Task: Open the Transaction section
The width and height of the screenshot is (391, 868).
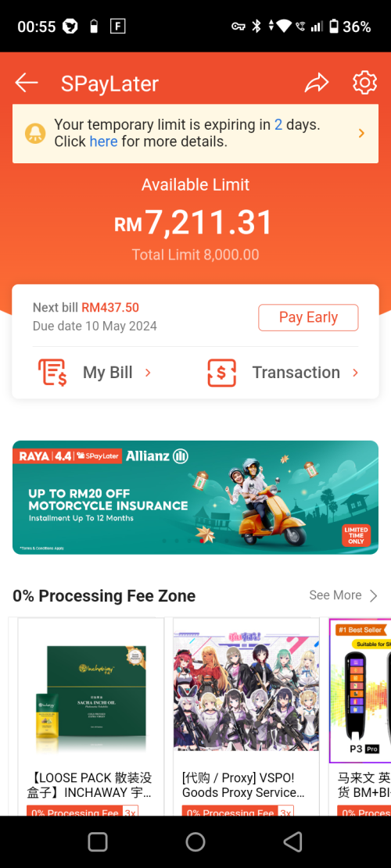Action: pos(283,373)
